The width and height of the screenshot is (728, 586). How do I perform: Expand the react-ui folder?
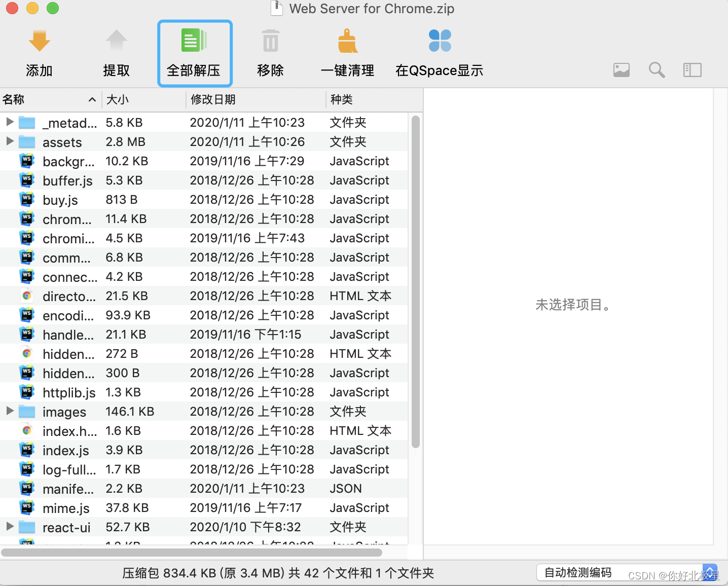pyautogui.click(x=10, y=527)
